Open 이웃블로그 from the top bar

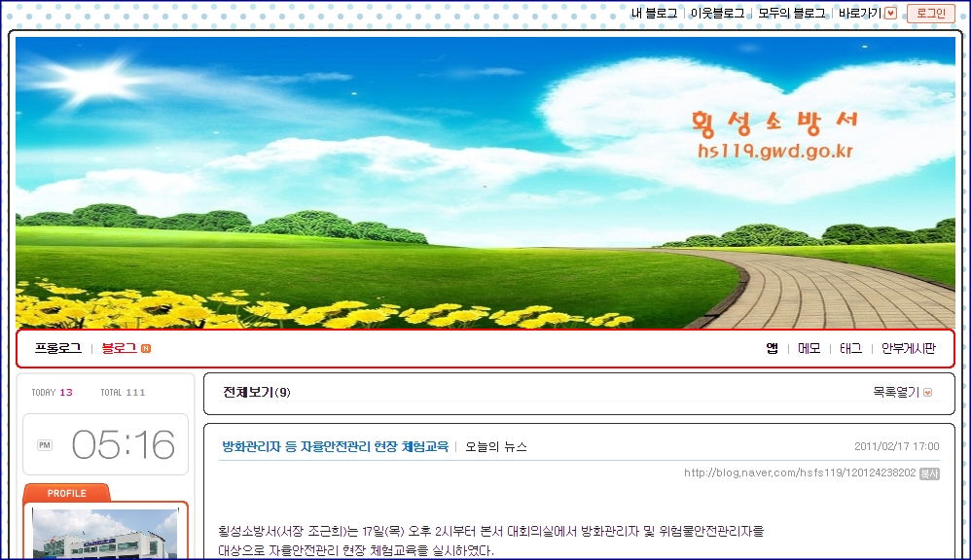pos(717,14)
